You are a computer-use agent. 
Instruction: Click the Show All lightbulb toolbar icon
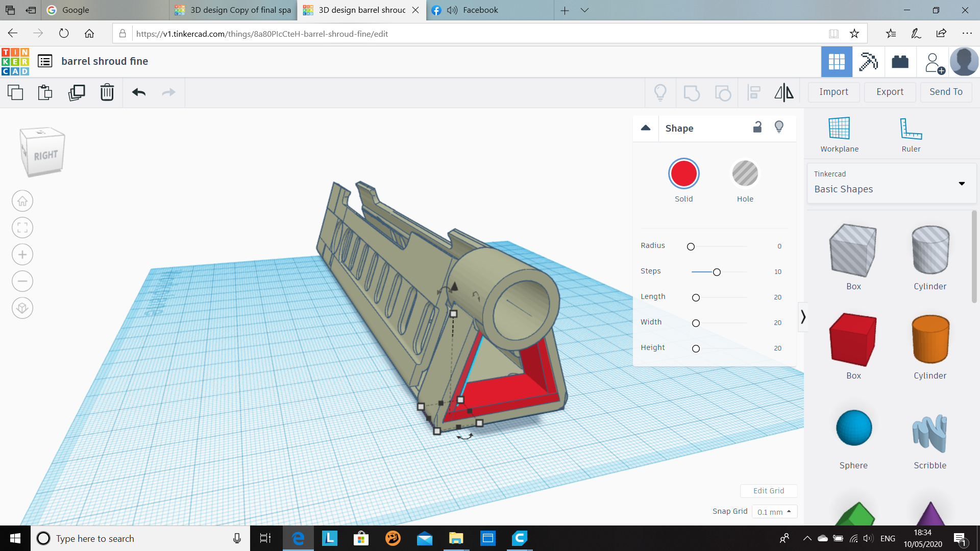click(x=660, y=92)
